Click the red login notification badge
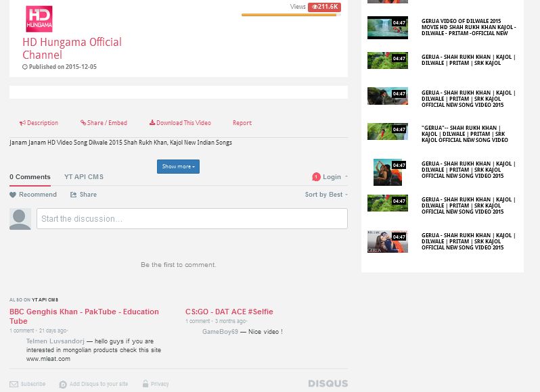This screenshot has height=392, width=540. pos(316,177)
